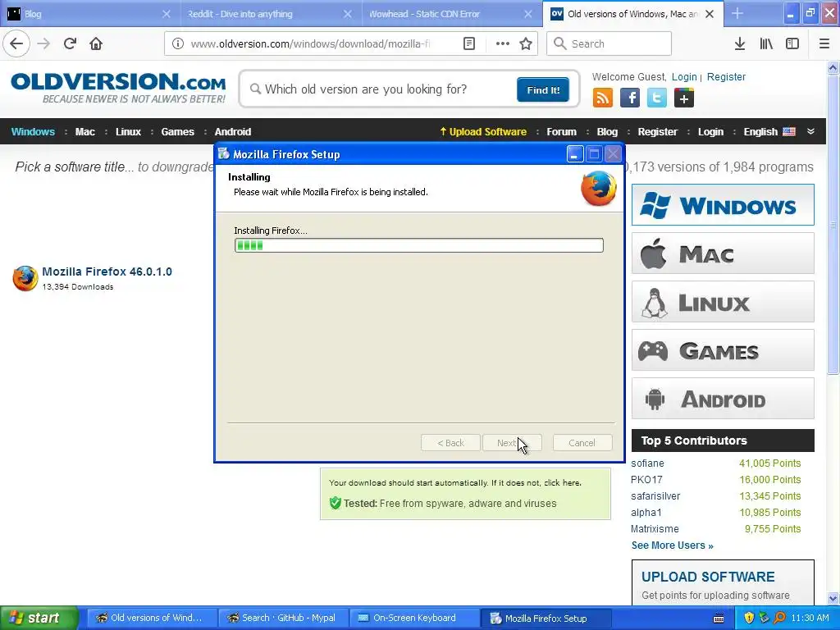Viewport: 840px width, 630px height.
Task: Expand the site menu double chevron
Action: tap(811, 131)
